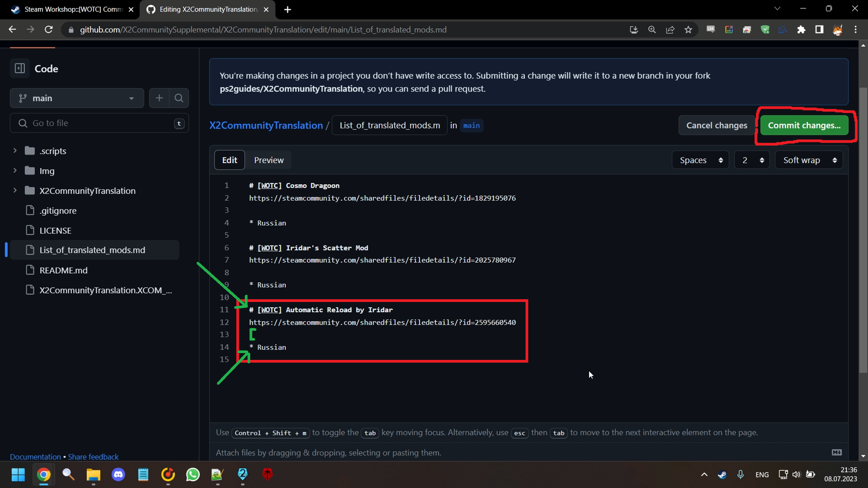The width and height of the screenshot is (868, 488).
Task: Open .gitignore file
Action: [x=58, y=210]
